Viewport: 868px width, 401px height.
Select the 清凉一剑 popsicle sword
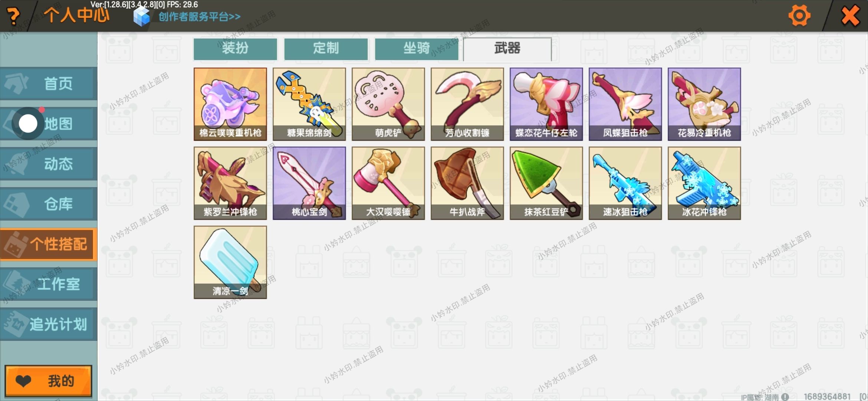[x=230, y=262]
